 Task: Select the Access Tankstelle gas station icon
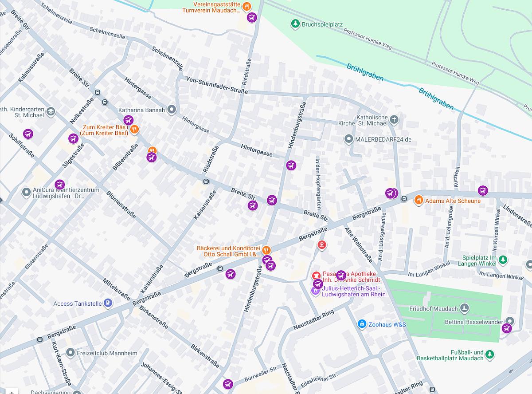pos(107,303)
